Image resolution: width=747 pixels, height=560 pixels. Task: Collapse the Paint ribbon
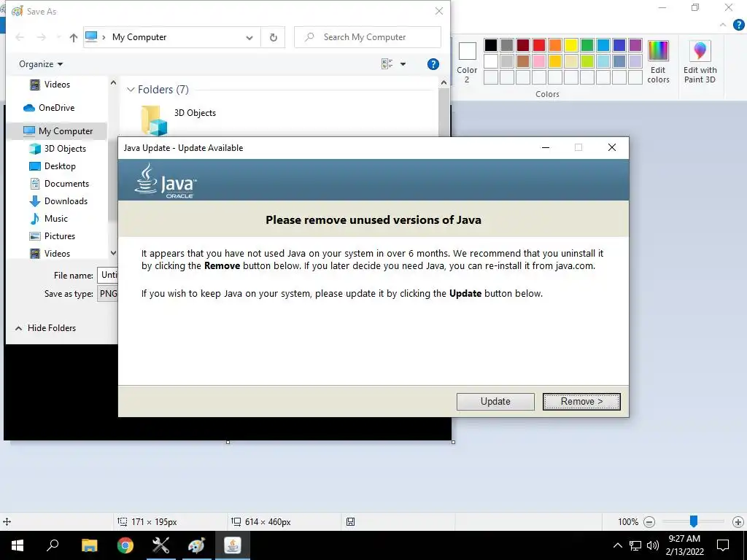[x=723, y=25]
